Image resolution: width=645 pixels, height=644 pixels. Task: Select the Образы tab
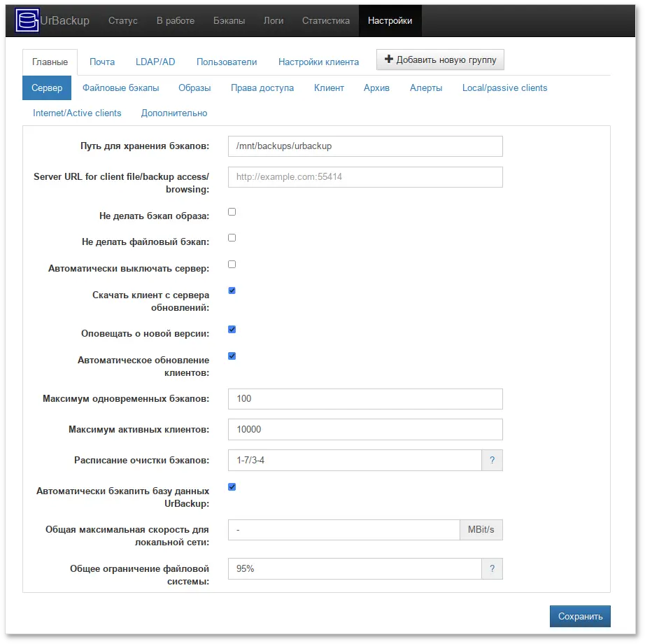point(194,87)
